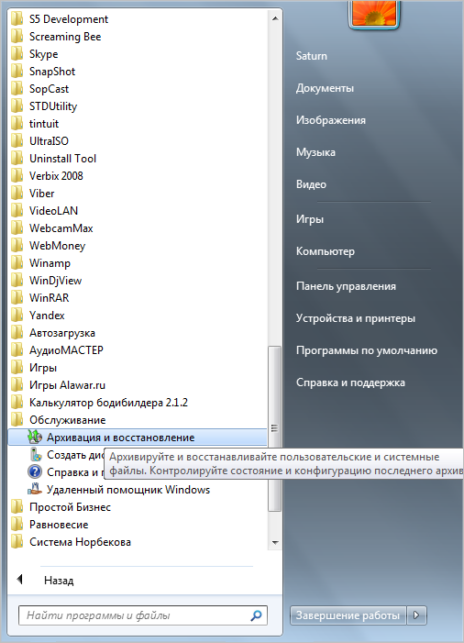
Task: Open Изображения library
Action: pos(331,120)
